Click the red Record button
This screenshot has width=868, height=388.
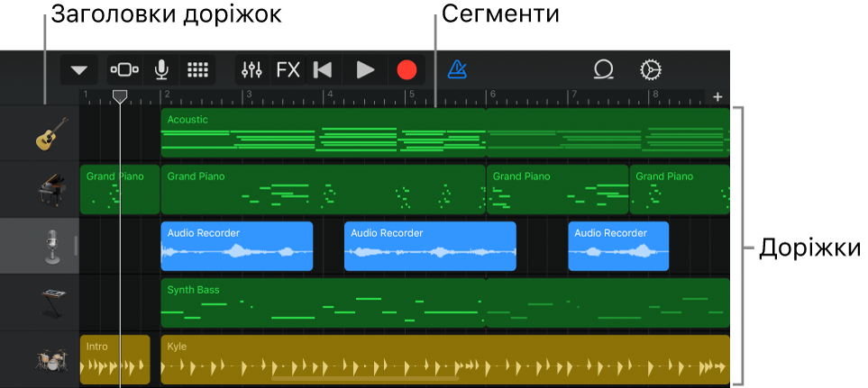tap(407, 70)
